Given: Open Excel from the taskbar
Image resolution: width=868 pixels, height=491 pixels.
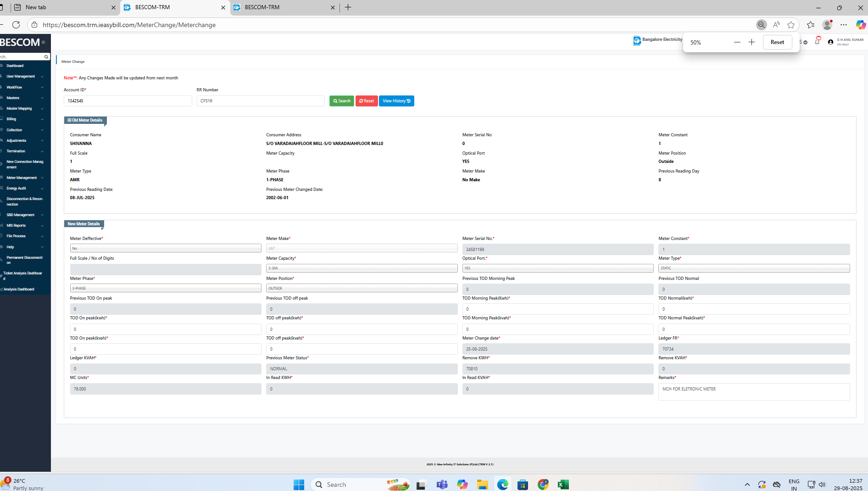Looking at the screenshot, I should click(x=563, y=485).
